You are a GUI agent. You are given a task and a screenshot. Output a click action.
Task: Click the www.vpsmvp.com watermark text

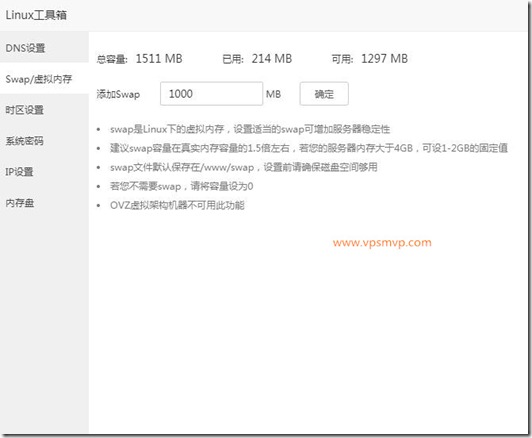tap(382, 243)
